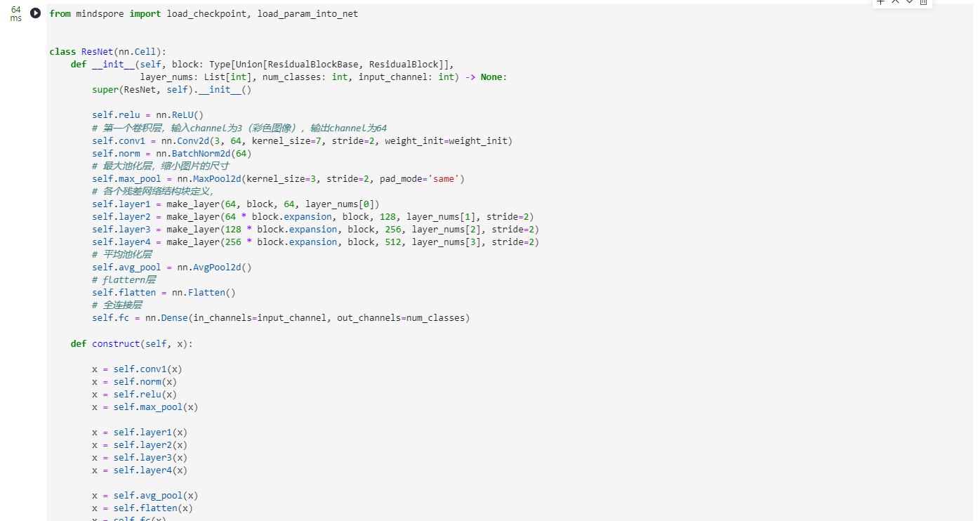The height and width of the screenshot is (521, 980).
Task: Click the self.layer4 = make_layer line
Action: 316,242
